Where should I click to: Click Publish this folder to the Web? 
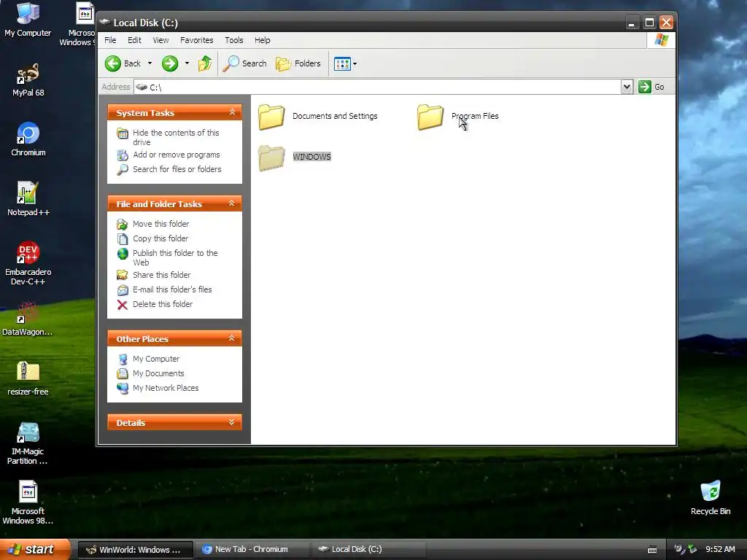[x=175, y=257]
